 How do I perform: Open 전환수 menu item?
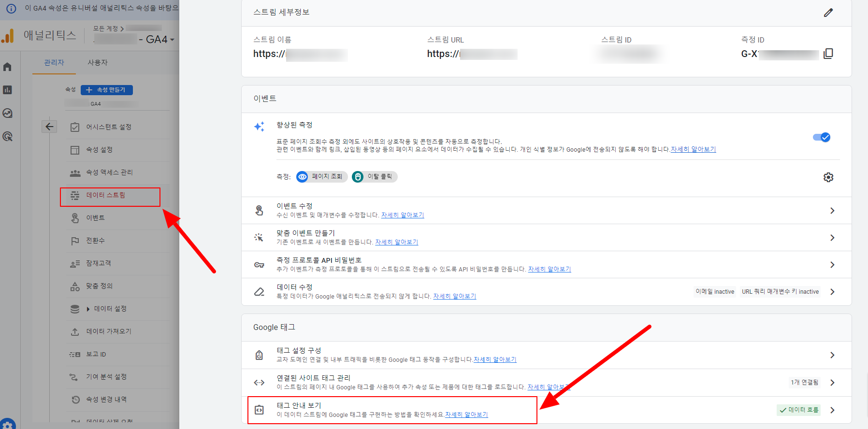pos(95,241)
